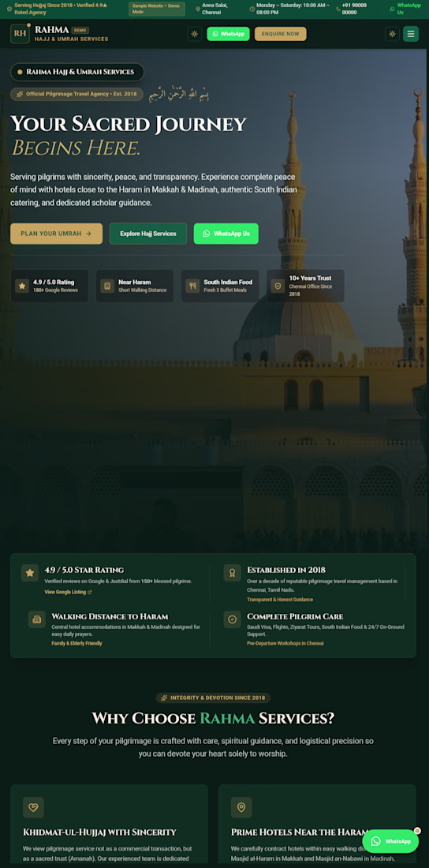This screenshot has width=429, height=868.
Task: Click the Walking Distance to Haram heading
Action: (110, 616)
